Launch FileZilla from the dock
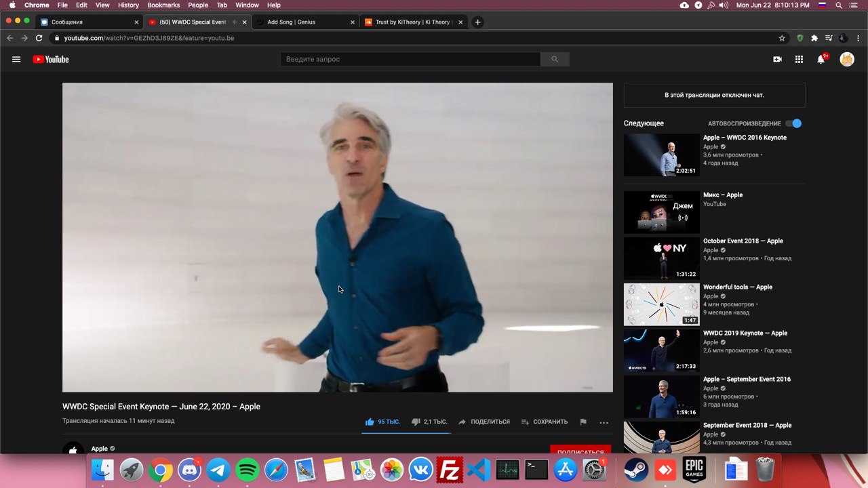This screenshot has height=488, width=868. [450, 470]
